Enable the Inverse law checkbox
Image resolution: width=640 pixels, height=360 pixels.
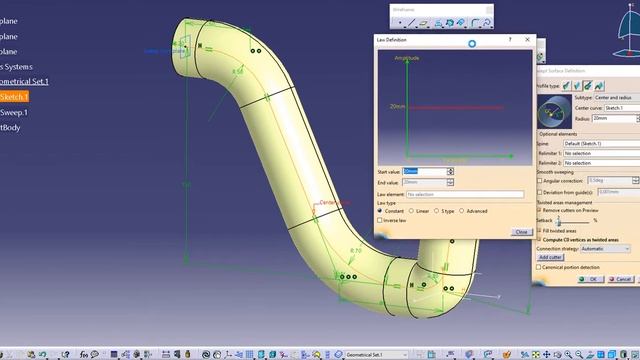click(x=380, y=220)
